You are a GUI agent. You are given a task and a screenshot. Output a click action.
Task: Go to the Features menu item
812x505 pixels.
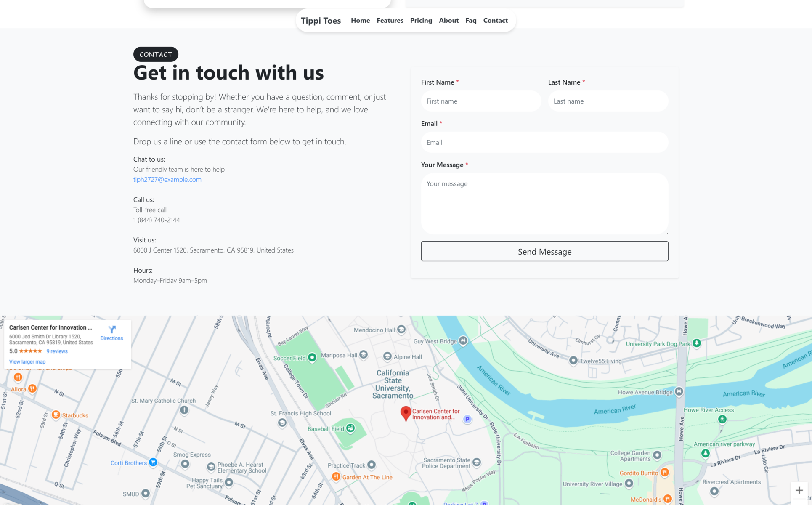point(390,20)
